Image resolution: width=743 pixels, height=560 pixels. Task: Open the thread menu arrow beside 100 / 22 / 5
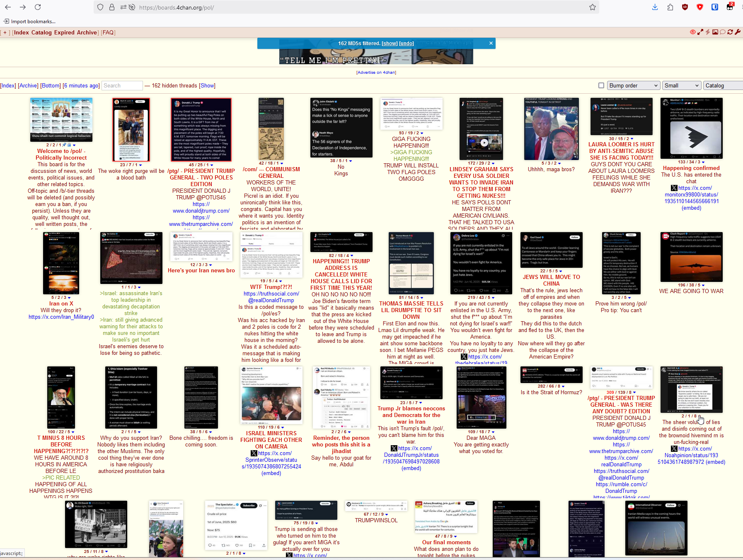click(73, 432)
